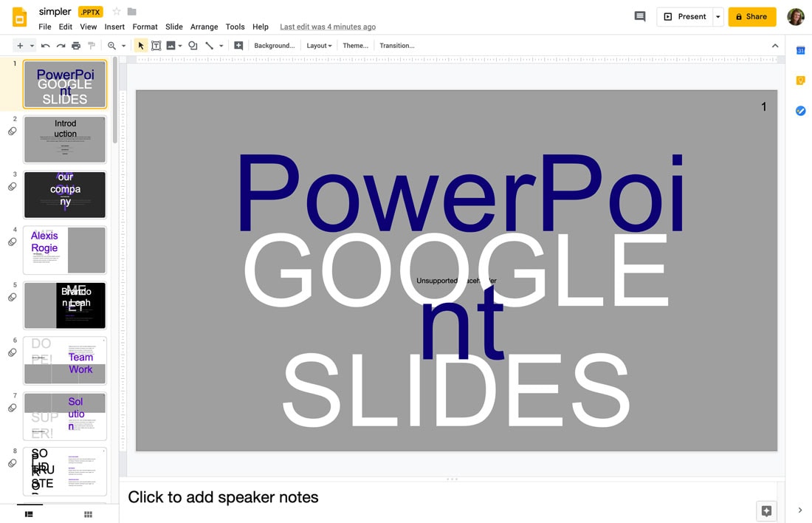Select the Paint format tool
This screenshot has width=812, height=523.
92,46
